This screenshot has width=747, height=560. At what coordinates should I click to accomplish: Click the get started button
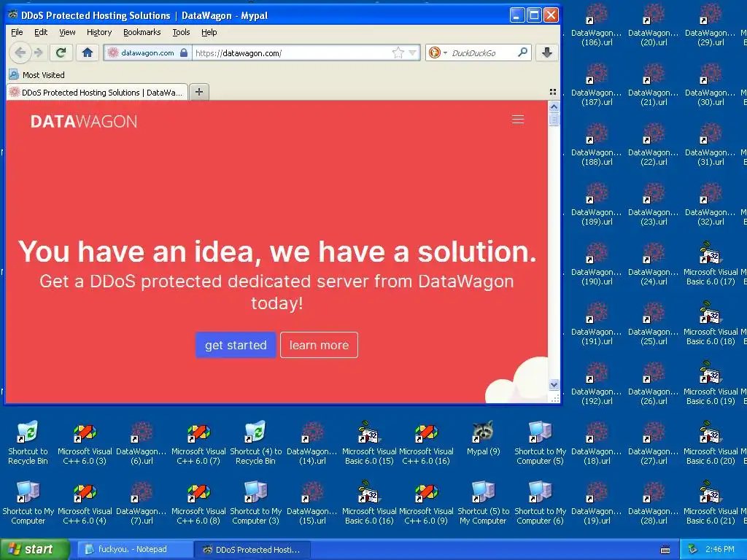236,345
